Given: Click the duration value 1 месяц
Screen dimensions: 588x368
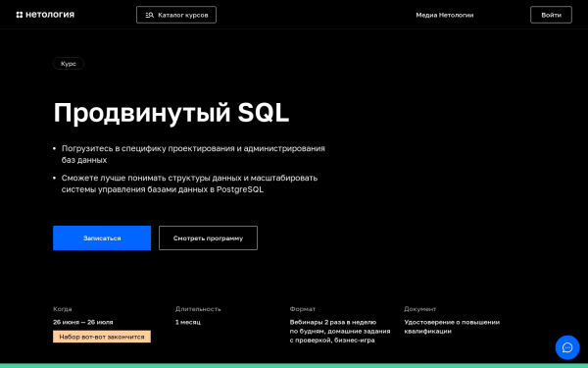Looking at the screenshot, I should click(x=188, y=322).
